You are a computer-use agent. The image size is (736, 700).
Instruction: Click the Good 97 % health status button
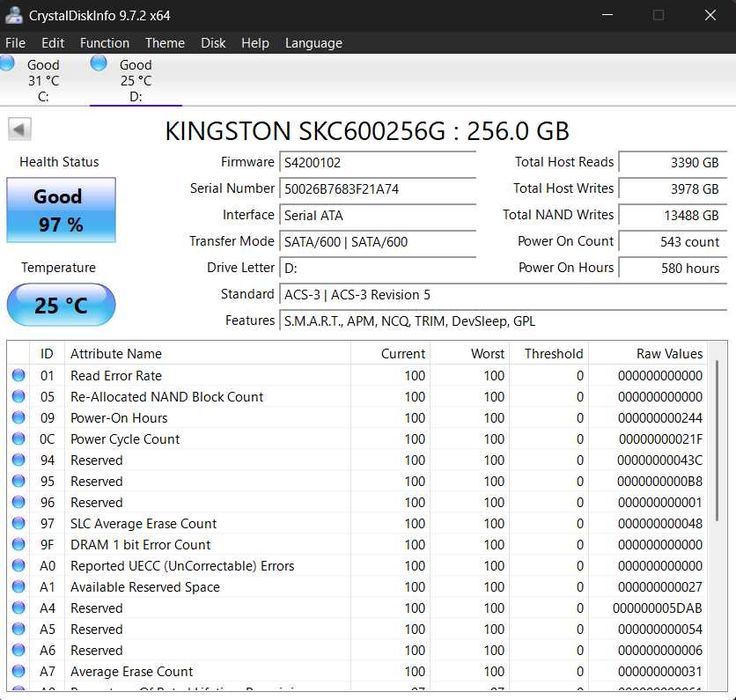pos(61,210)
